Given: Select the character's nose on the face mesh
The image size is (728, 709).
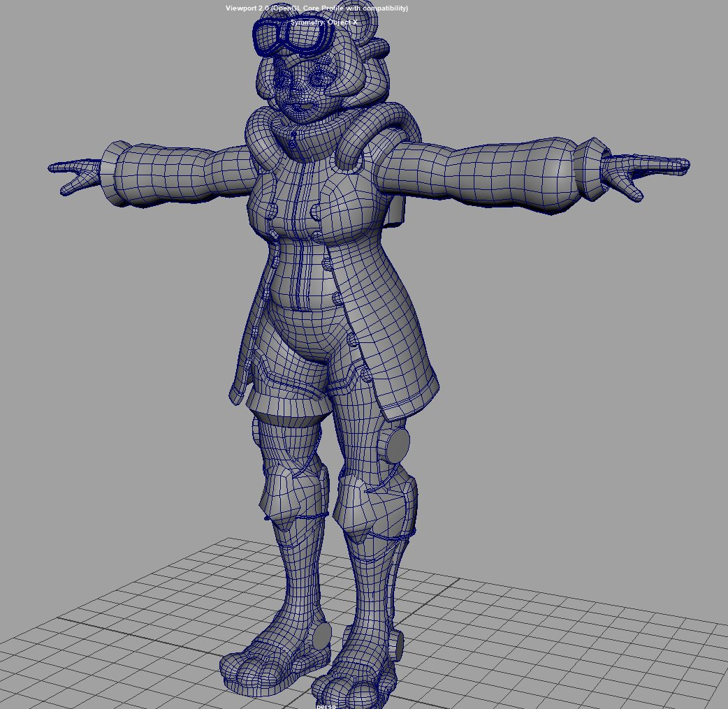Looking at the screenshot, I should (x=298, y=92).
